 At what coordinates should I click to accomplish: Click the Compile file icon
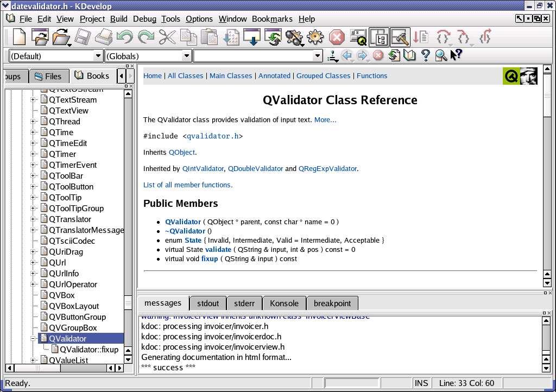point(231,37)
